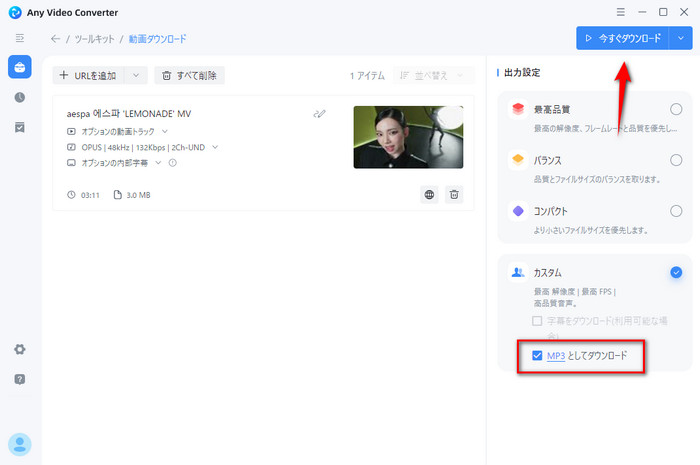Image resolution: width=700 pixels, height=465 pixels.
Task: Open the user account avatar
Action: [20, 444]
